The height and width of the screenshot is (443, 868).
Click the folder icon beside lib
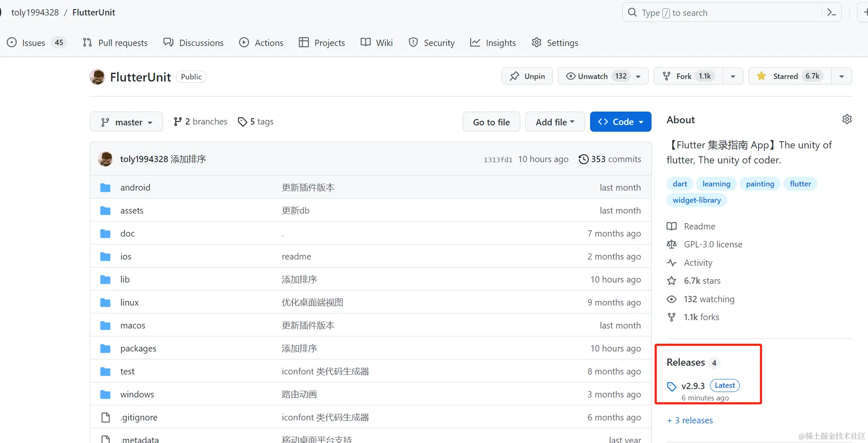105,280
